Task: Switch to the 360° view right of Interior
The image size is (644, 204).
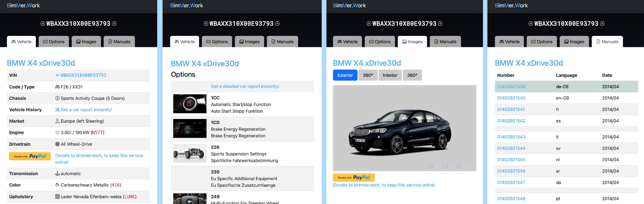Action: [412, 75]
